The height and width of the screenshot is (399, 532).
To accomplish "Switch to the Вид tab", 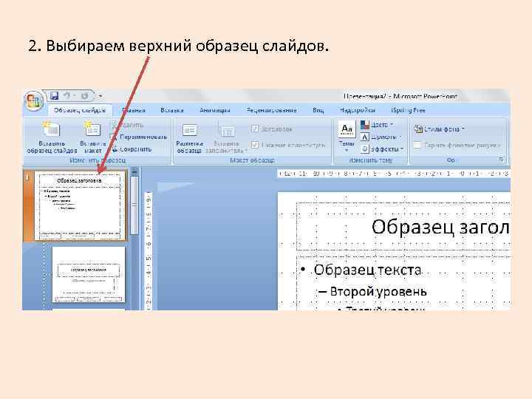I will 318,111.
